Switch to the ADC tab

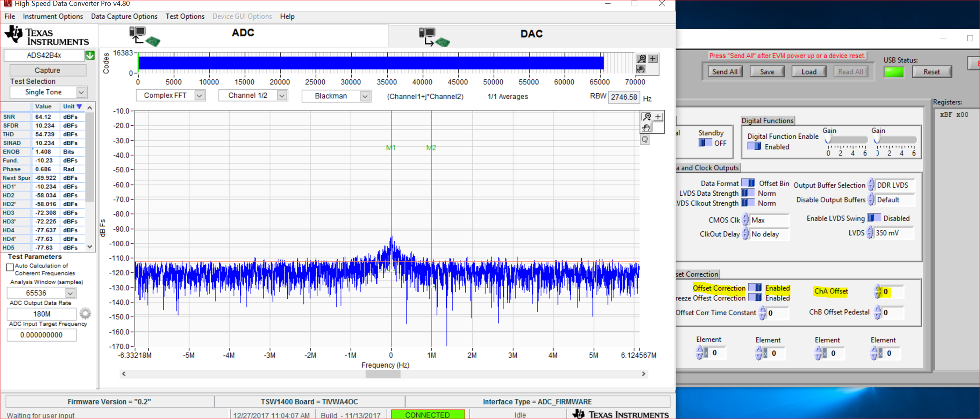click(243, 35)
